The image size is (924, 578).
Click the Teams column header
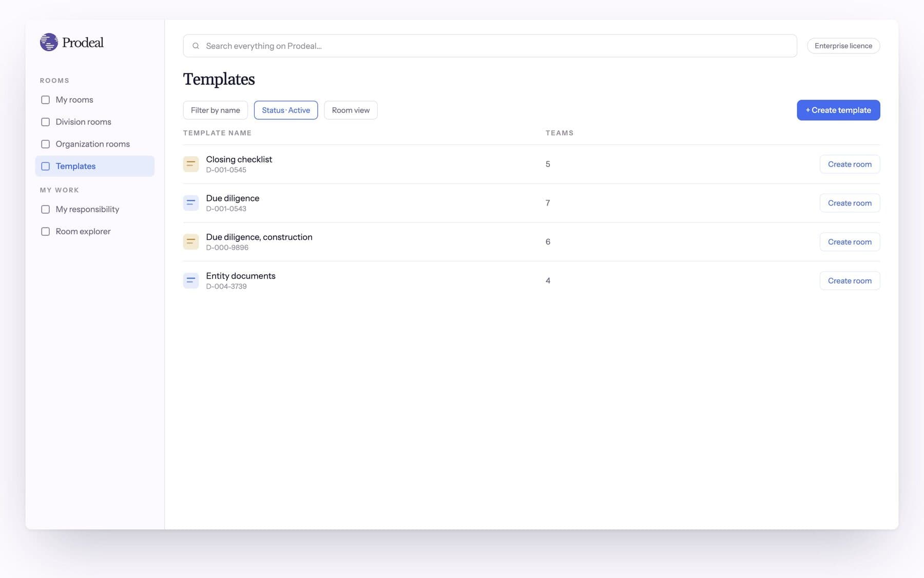560,133
